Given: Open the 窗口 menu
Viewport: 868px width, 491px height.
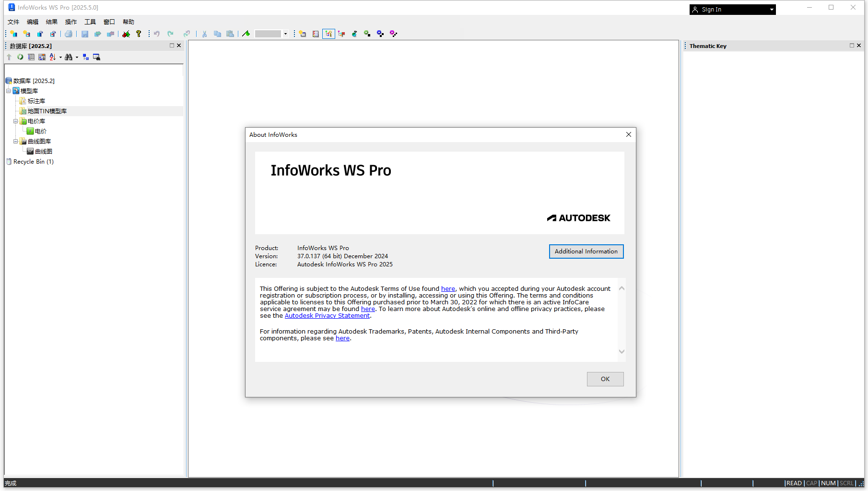Looking at the screenshot, I should (x=109, y=22).
